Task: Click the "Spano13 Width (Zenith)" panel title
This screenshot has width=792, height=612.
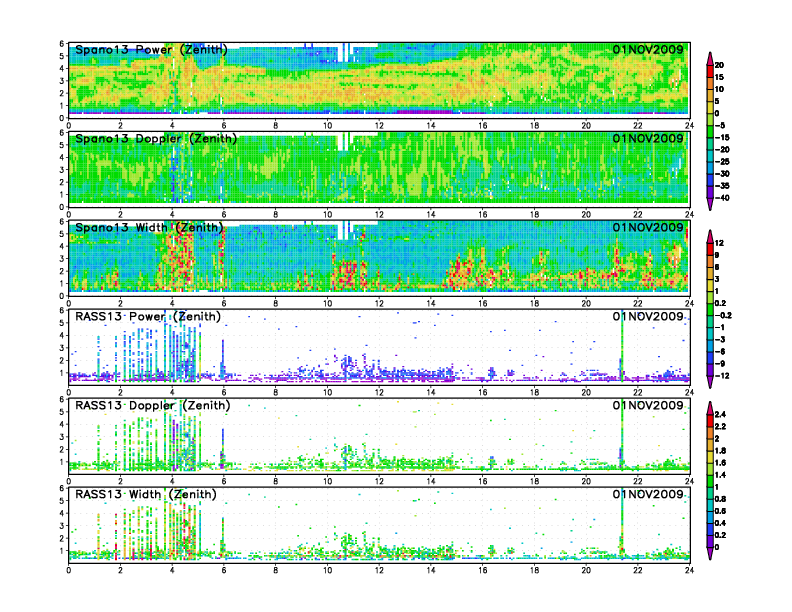Action: tap(149, 228)
